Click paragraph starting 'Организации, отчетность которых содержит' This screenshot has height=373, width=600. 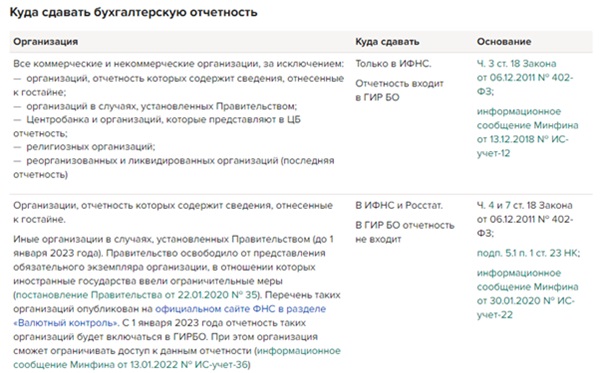173,212
